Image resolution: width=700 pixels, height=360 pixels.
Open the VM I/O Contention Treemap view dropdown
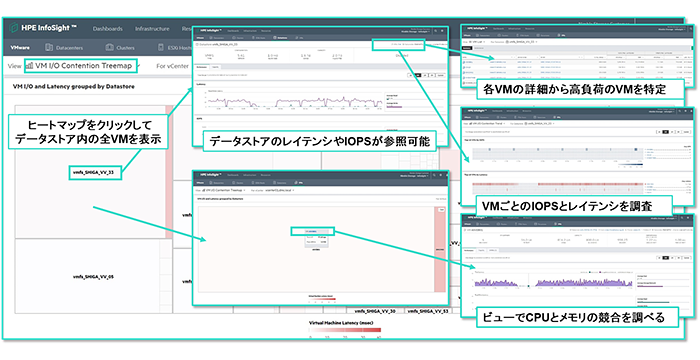coord(80,66)
